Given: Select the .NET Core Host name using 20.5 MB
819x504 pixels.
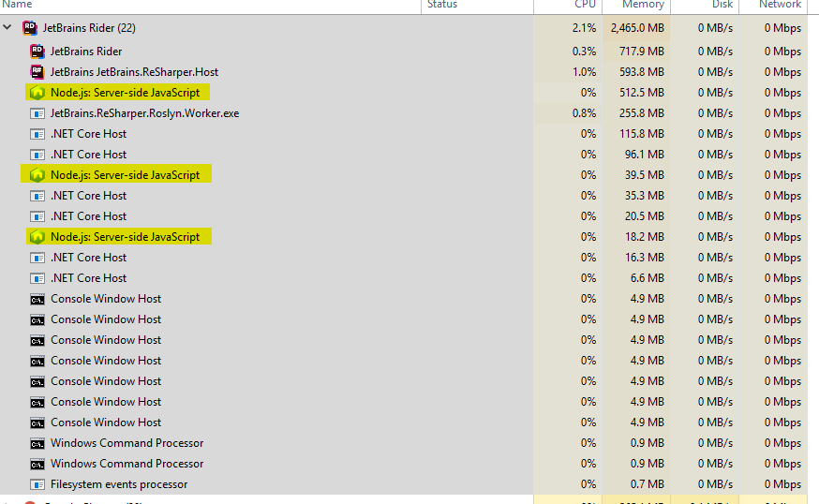Looking at the screenshot, I should (88, 216).
